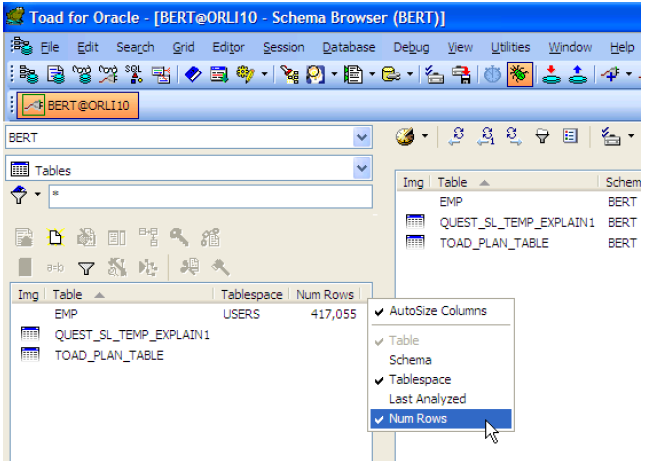Uncheck the Tablespace column option
This screenshot has height=464, width=645.
point(441,379)
